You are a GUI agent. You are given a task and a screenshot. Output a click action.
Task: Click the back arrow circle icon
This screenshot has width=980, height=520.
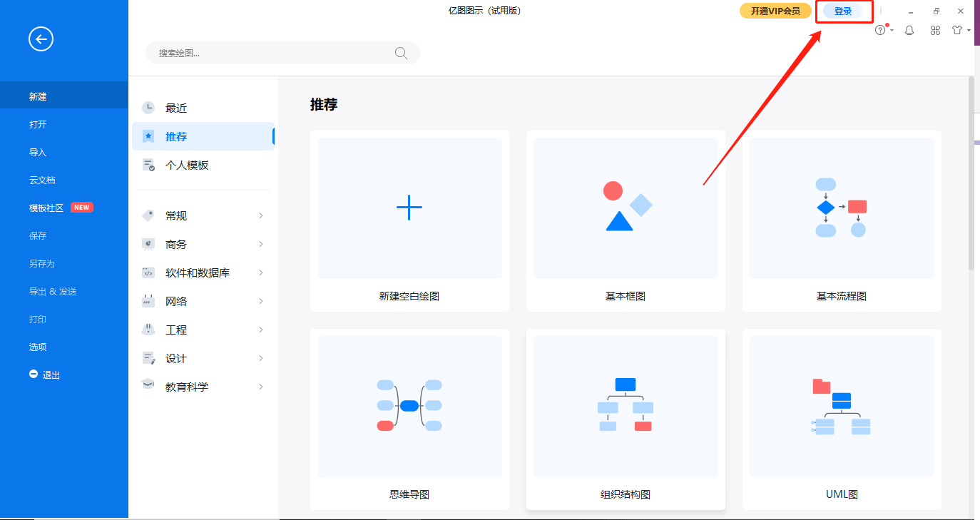point(41,39)
